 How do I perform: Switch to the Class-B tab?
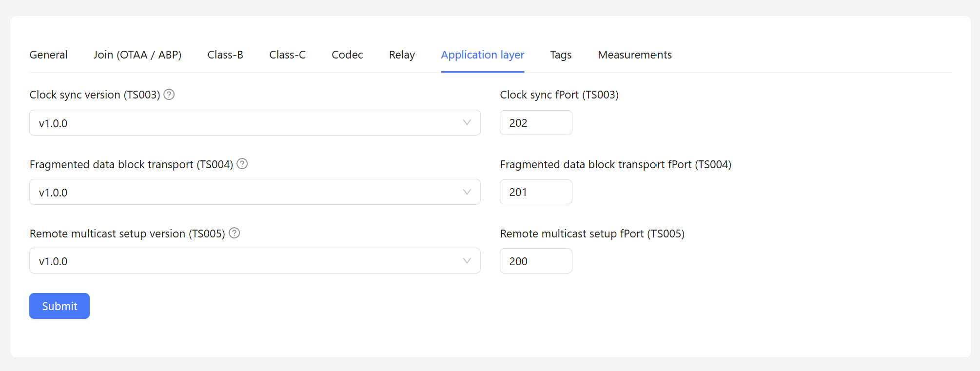[x=225, y=55]
